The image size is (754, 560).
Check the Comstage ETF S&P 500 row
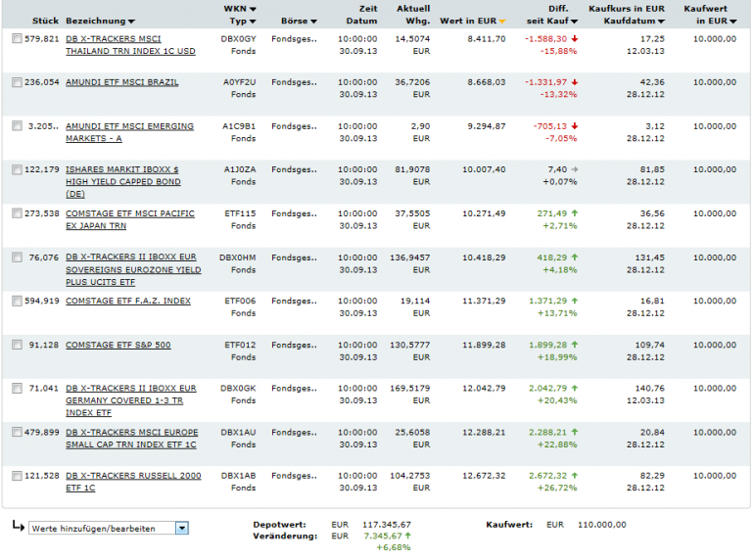click(x=17, y=345)
